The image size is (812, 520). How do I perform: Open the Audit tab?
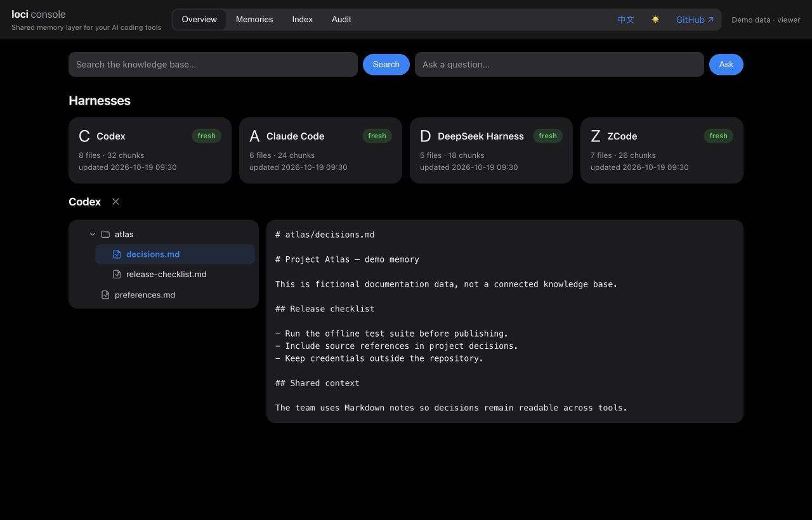341,19
